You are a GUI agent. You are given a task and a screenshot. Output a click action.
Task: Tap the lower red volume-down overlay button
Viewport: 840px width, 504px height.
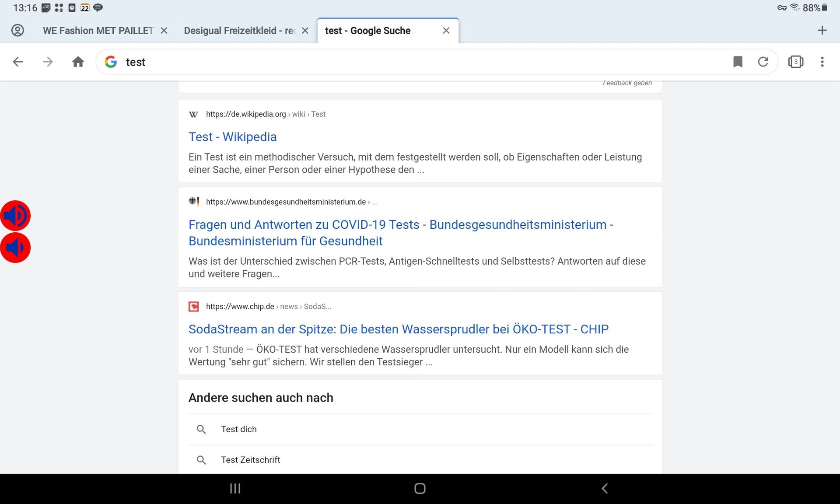[15, 248]
